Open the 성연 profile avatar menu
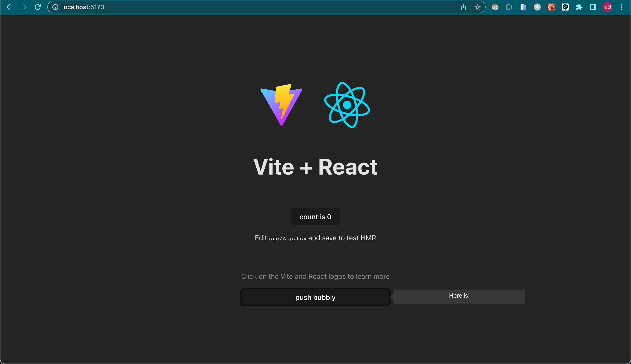Screen dimensions: 631x364 coord(607,7)
